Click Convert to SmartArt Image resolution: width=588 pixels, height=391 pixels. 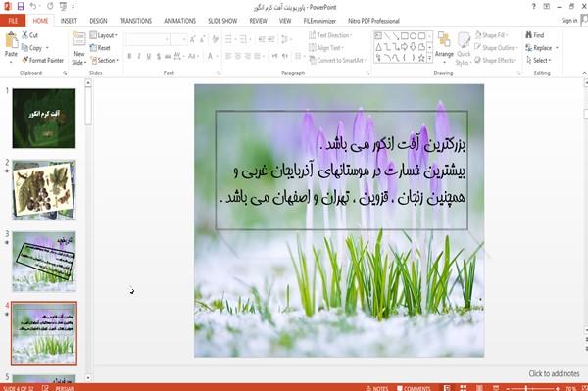(x=337, y=60)
